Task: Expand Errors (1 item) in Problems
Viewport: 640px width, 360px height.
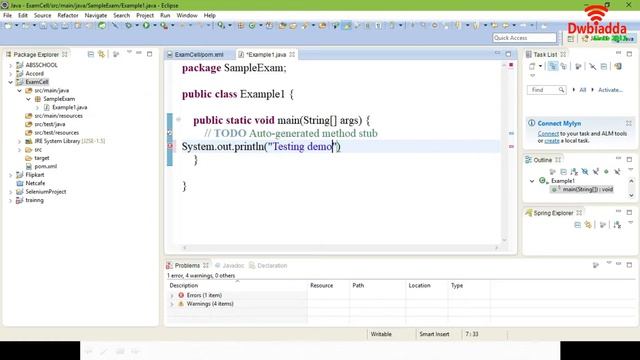Action: point(172,295)
